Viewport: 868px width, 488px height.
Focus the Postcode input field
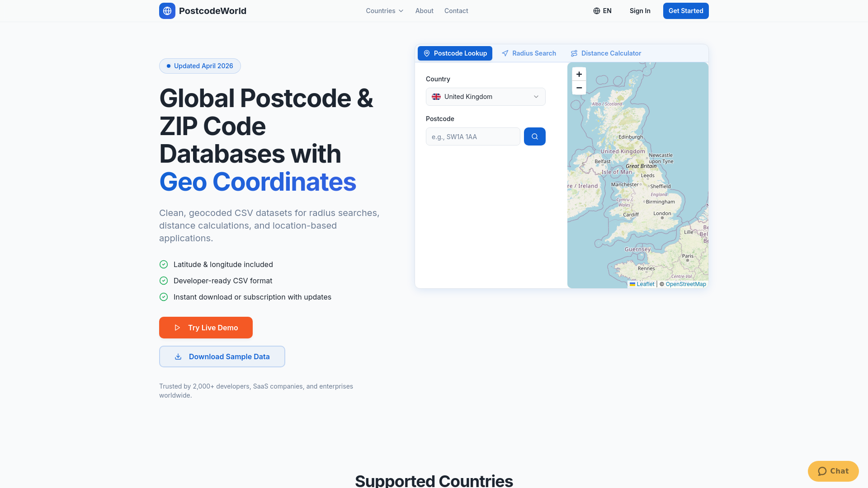[473, 136]
